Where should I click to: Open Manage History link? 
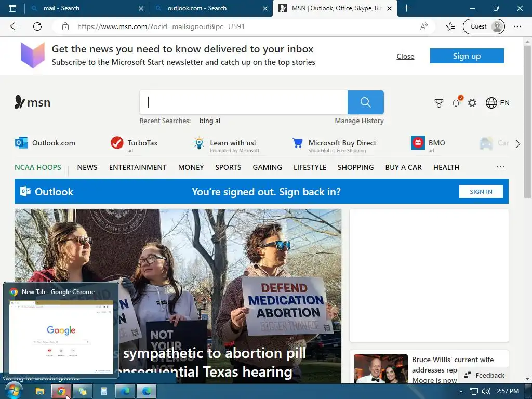pos(359,121)
